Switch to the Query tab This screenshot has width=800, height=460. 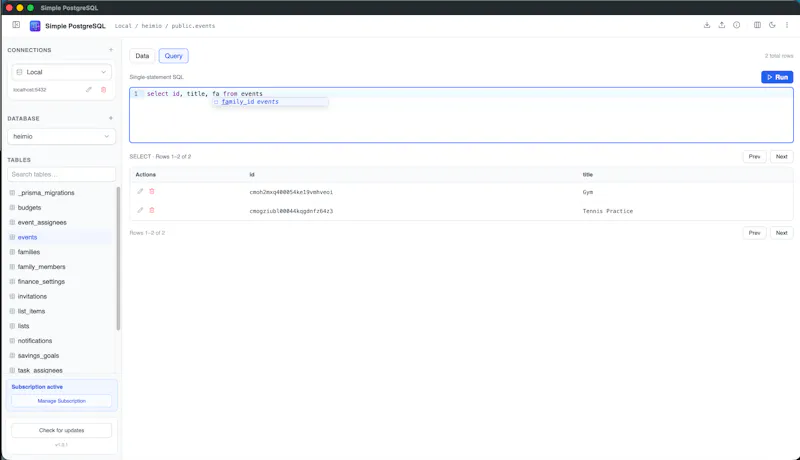[x=173, y=56]
